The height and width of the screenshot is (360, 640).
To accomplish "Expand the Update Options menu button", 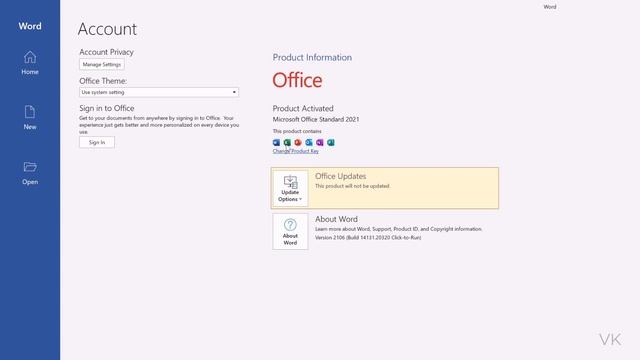I will click(x=290, y=188).
